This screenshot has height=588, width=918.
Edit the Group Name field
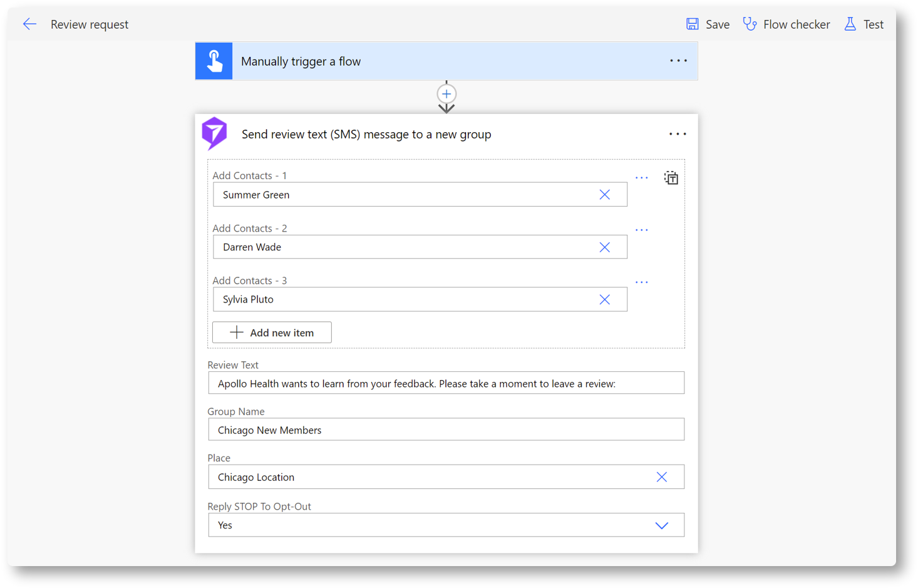coord(446,430)
